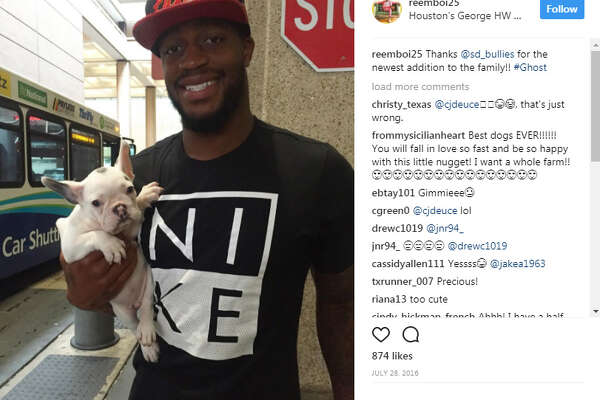Image resolution: width=600 pixels, height=400 pixels.
Task: Click the heart like icon
Action: point(381,335)
